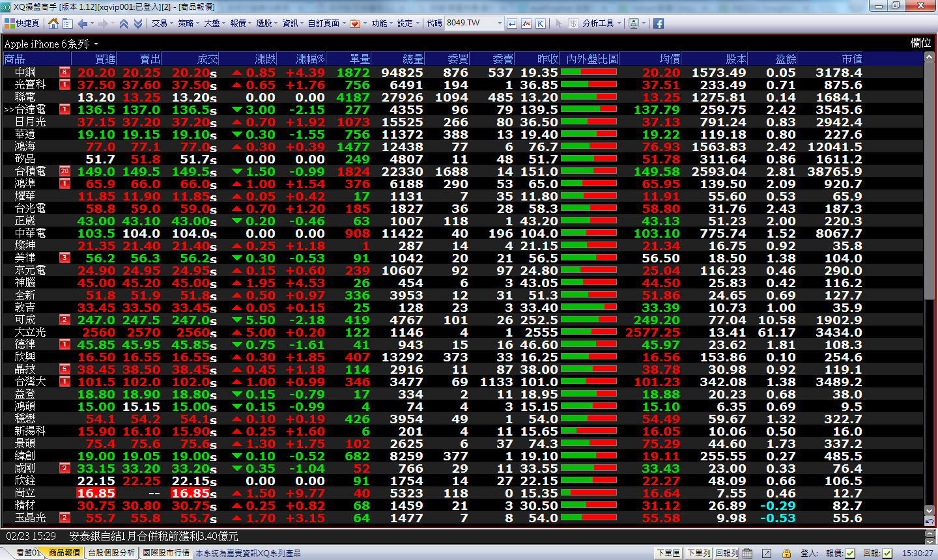Select the 尚立 stock row
The width and height of the screenshot is (938, 560).
462,494
